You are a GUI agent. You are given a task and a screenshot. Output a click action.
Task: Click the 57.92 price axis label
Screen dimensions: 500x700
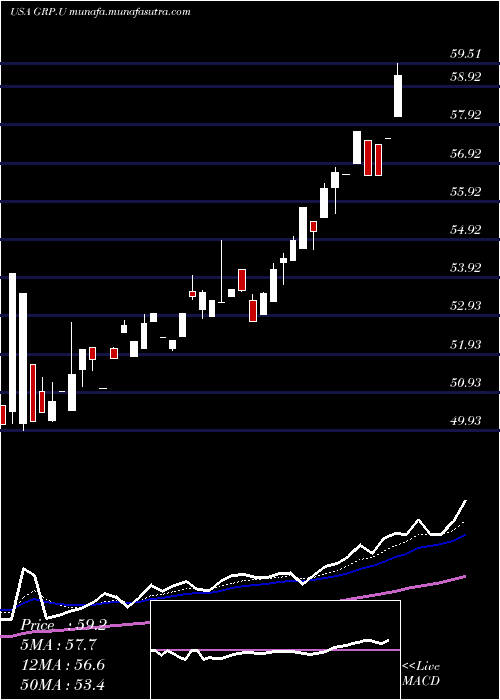(466, 115)
